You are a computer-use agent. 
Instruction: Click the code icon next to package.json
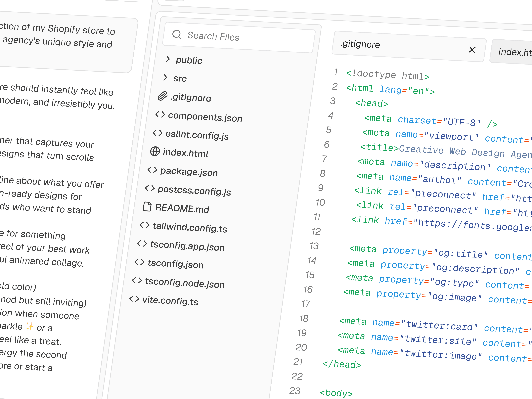153,170
